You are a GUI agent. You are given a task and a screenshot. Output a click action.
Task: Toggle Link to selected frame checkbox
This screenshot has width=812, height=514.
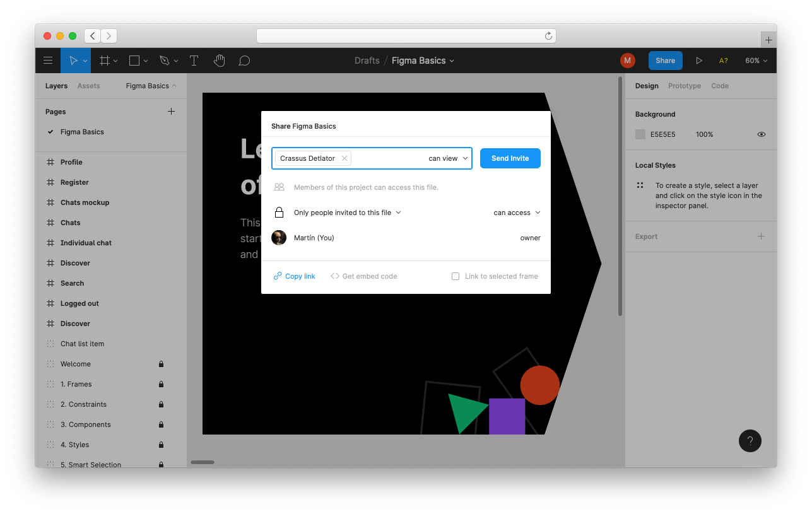point(456,276)
